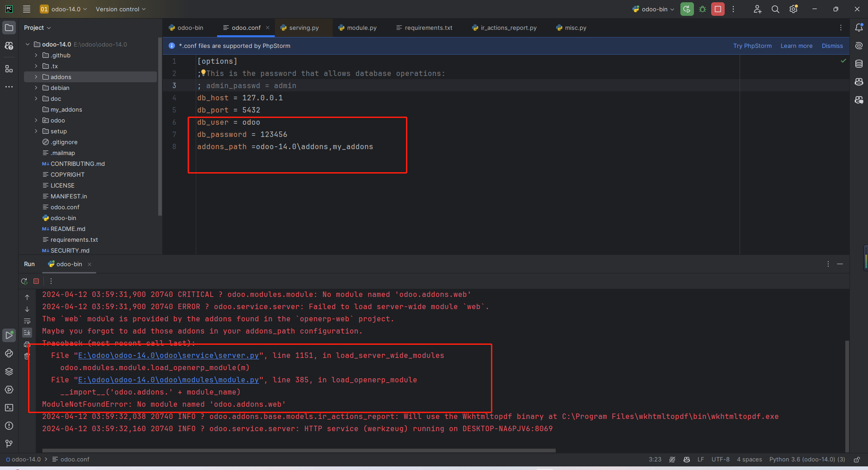Open the main hamburger menu
The width and height of the screenshot is (868, 470).
pyautogui.click(x=27, y=9)
